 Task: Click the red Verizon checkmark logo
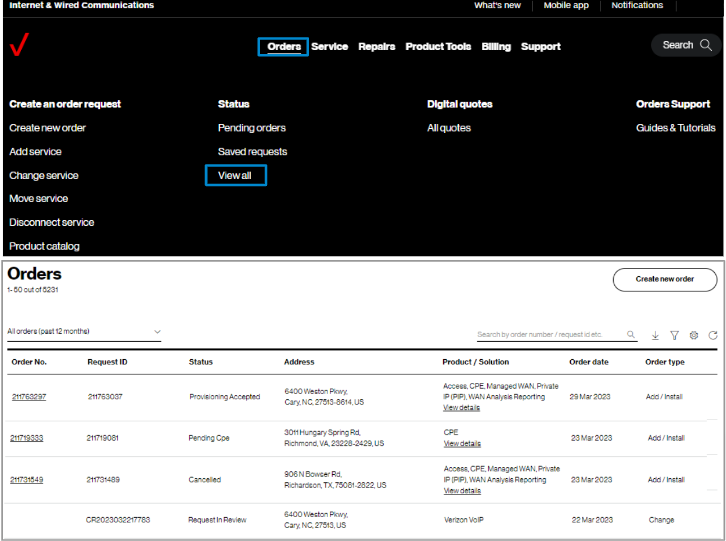(x=19, y=44)
